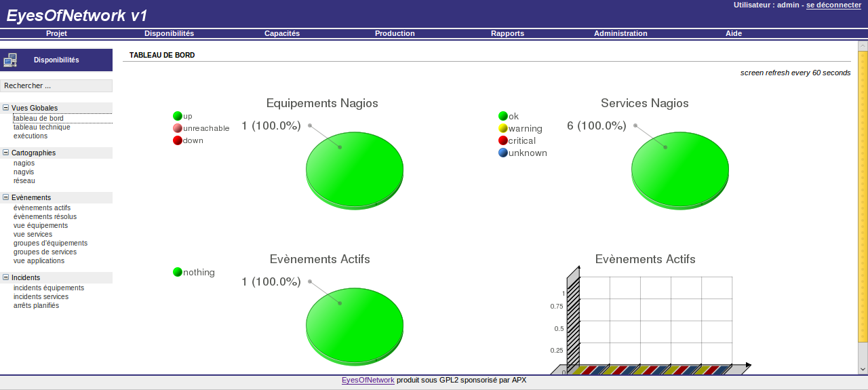Open the Rapports menu

point(507,33)
